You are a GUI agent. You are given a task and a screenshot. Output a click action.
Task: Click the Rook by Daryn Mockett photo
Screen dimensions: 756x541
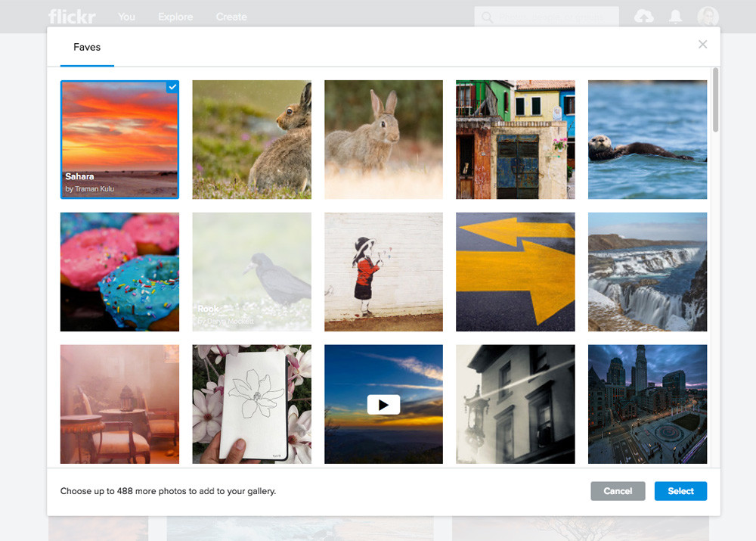252,272
